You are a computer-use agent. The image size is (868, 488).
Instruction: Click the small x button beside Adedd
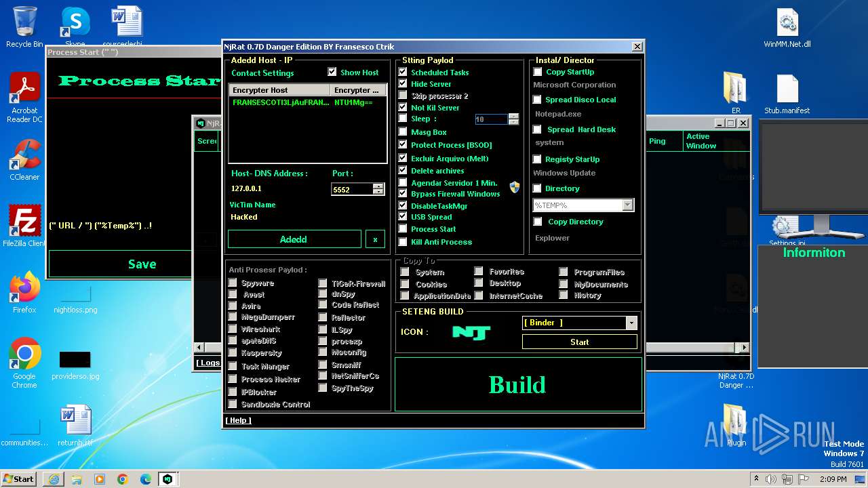tap(375, 239)
